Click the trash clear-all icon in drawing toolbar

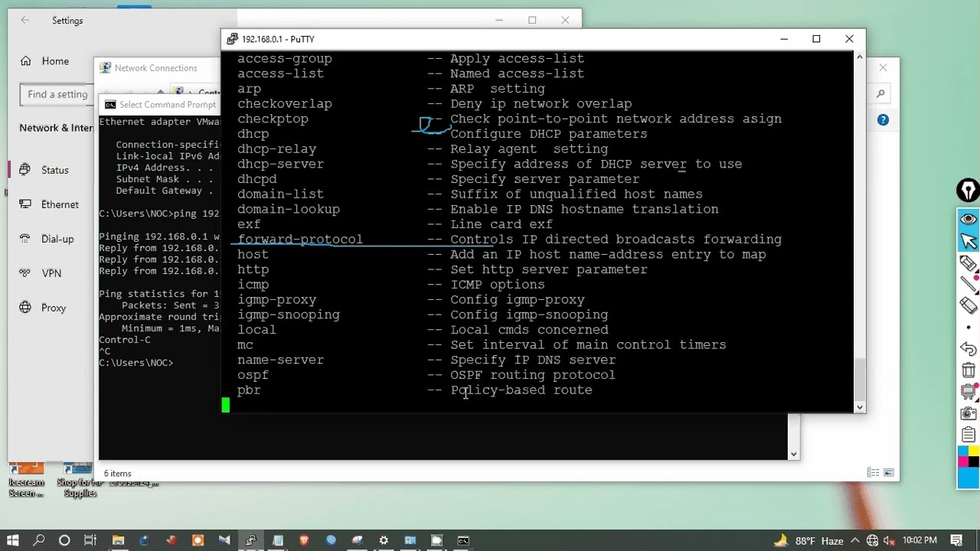point(969,370)
